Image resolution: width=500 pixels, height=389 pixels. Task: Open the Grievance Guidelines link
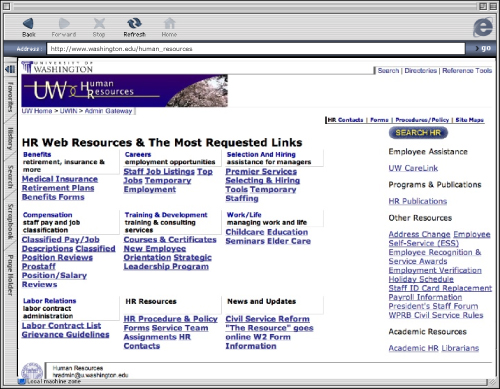(x=65, y=335)
